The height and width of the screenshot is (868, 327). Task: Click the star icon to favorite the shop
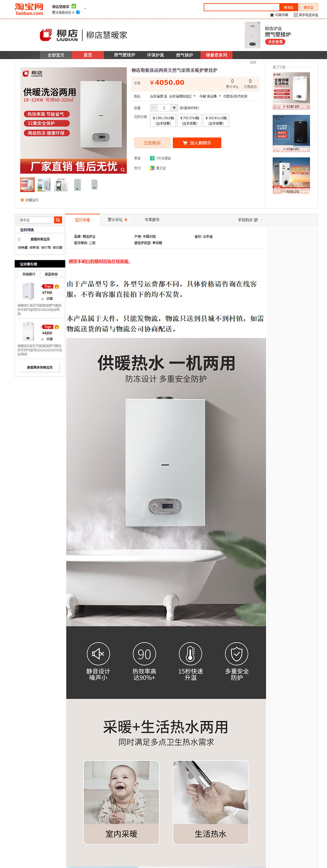272,15
